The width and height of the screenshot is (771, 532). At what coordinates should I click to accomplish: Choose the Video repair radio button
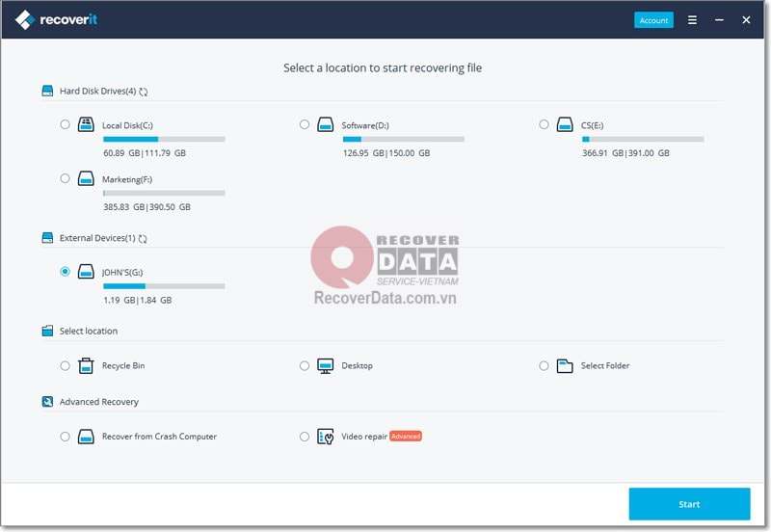coord(305,437)
